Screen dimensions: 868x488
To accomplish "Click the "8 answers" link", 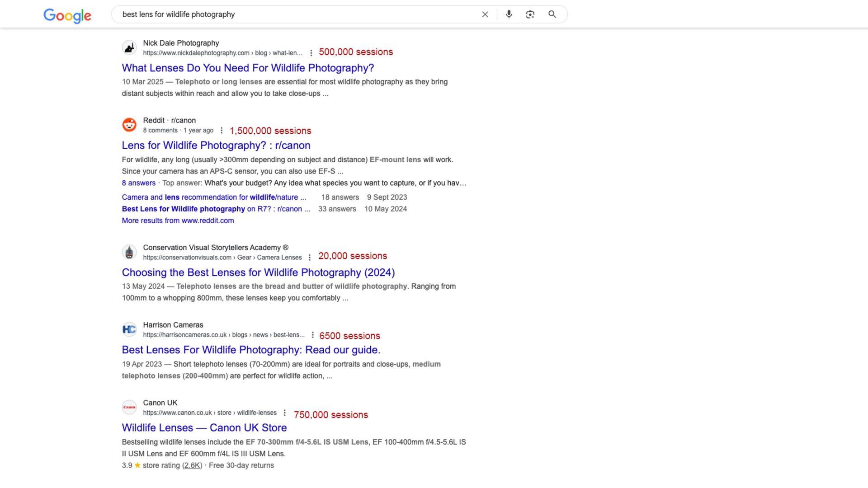I will click(138, 183).
